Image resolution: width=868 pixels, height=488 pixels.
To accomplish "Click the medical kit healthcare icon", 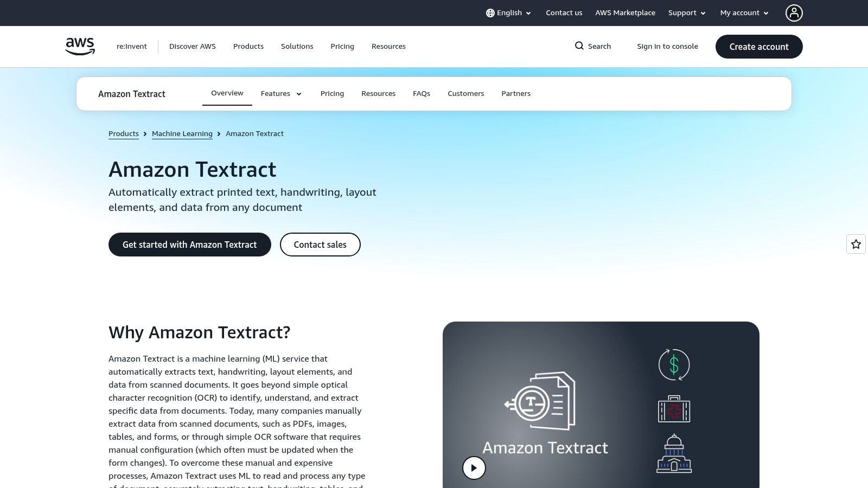I will (x=674, y=409).
